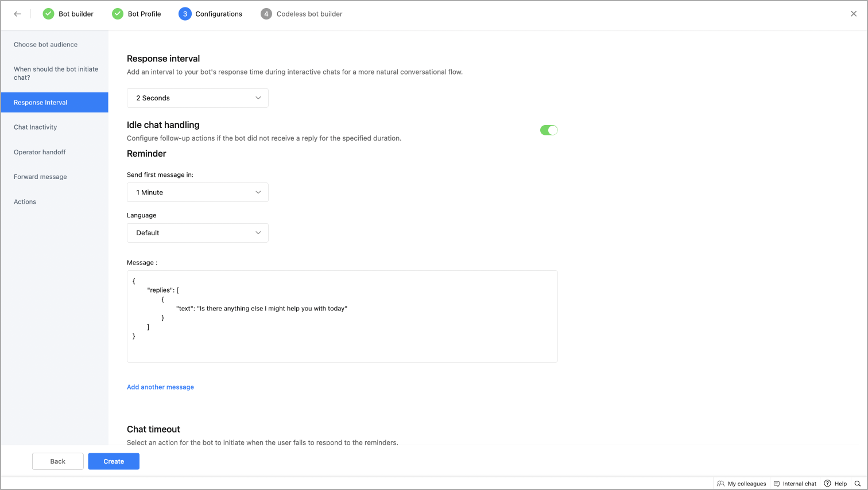Disable the Idle chat handling toggle

point(549,130)
